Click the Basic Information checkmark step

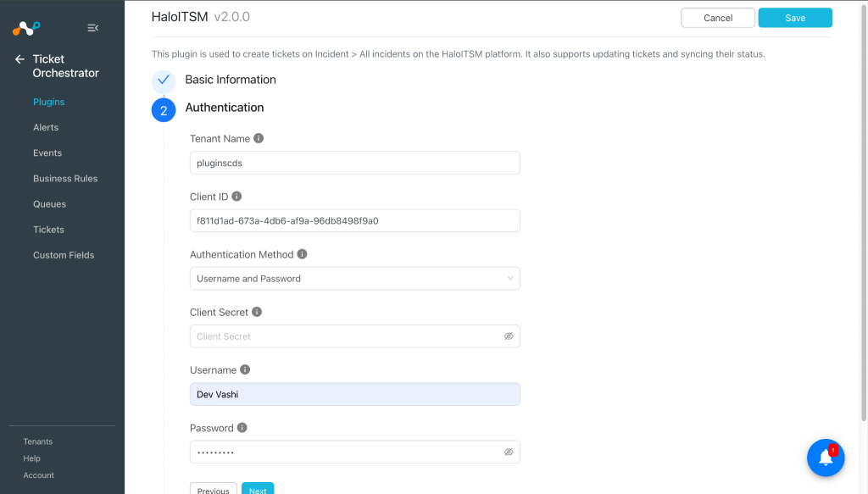click(164, 80)
